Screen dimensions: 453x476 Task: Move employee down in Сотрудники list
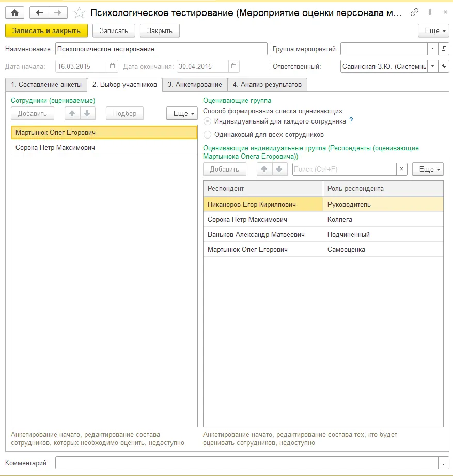pos(87,114)
